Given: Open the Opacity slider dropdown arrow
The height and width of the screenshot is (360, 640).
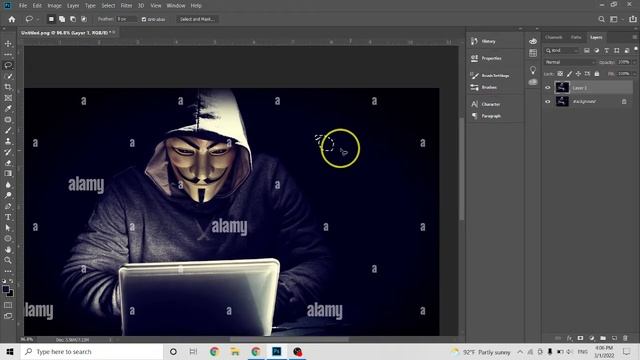Looking at the screenshot, I should pos(634,62).
